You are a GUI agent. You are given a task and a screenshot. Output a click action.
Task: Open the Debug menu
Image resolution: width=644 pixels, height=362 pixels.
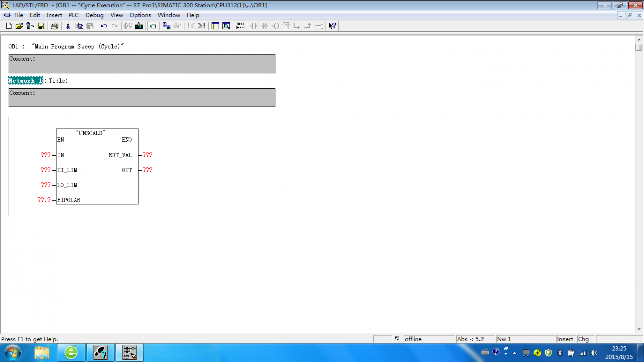click(94, 15)
